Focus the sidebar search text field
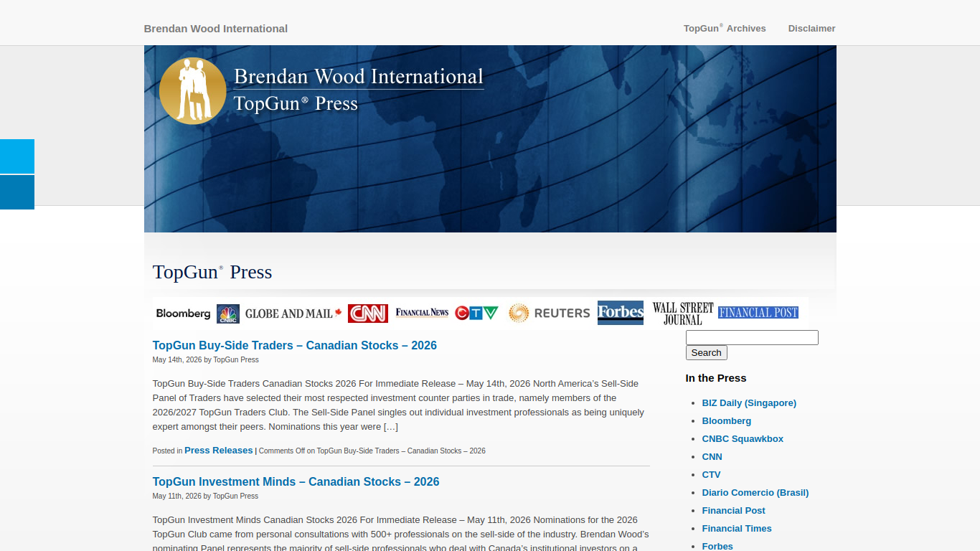The width and height of the screenshot is (980, 551). point(752,337)
